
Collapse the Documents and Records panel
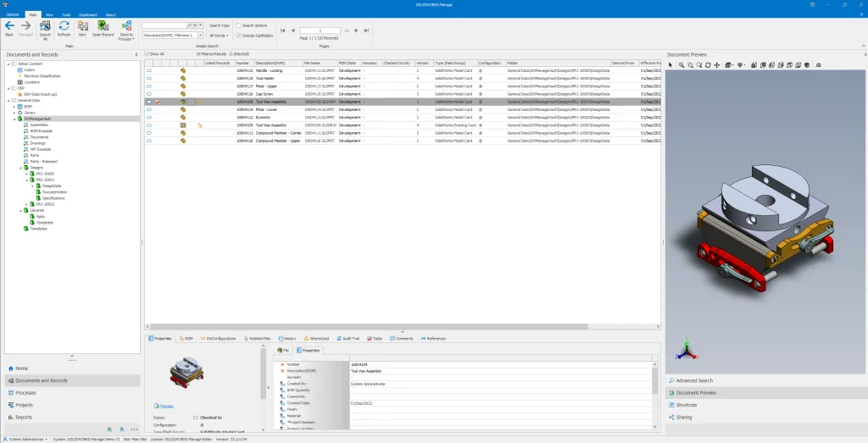[x=136, y=55]
